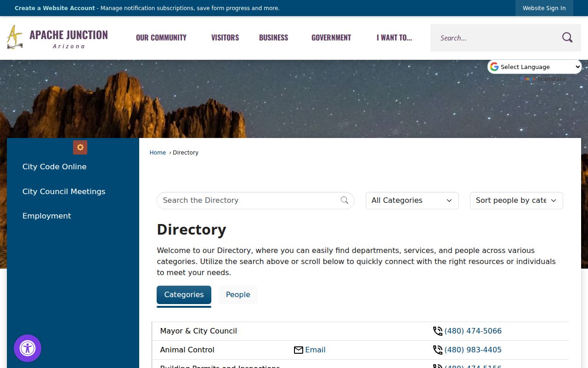Click the Animal Control Email link

pos(315,350)
